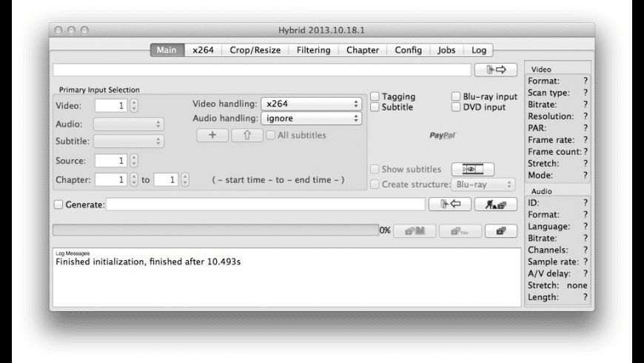Tick the DVD input checkbox
Viewport: 644px width, 363px height.
(456, 107)
